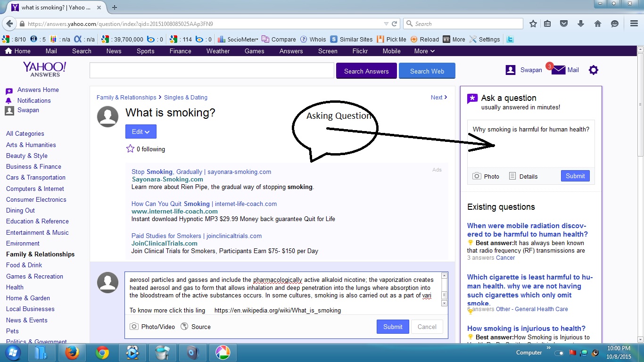Open the Firefox hamburger menu
This screenshot has width=644, height=362.
pos(634,24)
